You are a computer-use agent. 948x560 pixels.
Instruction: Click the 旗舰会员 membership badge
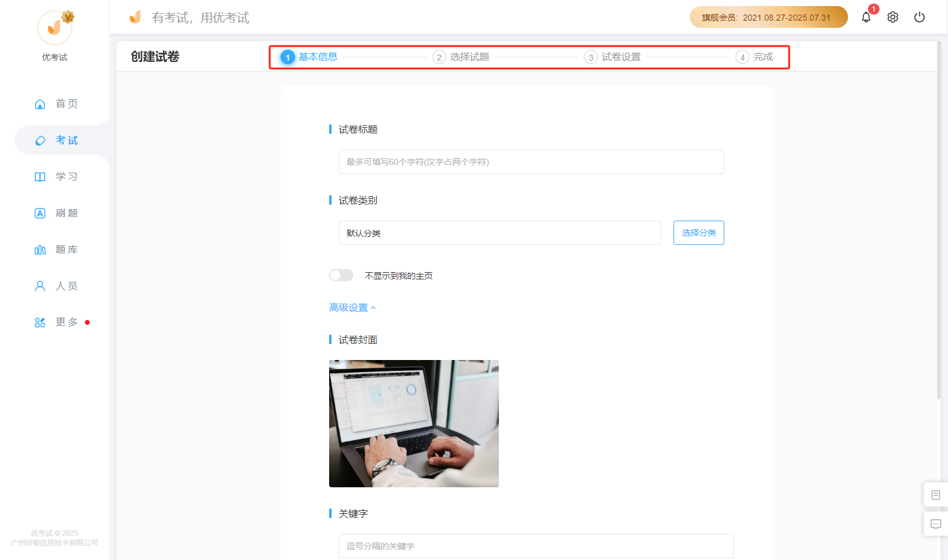(x=769, y=17)
